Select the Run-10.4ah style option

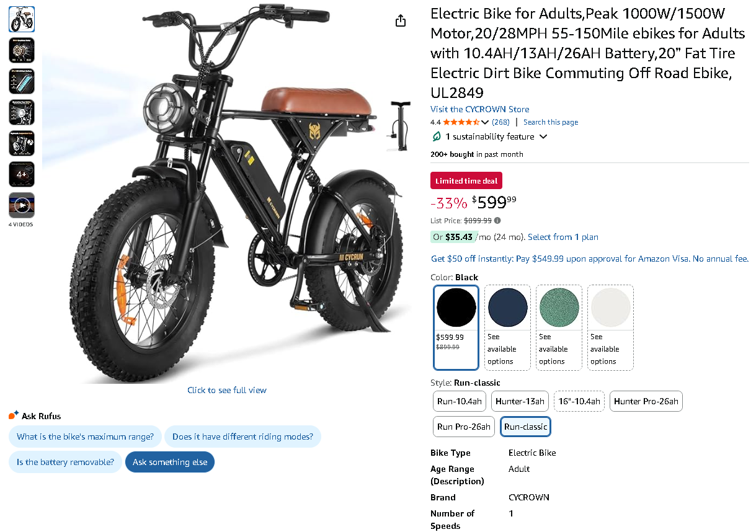coord(460,401)
